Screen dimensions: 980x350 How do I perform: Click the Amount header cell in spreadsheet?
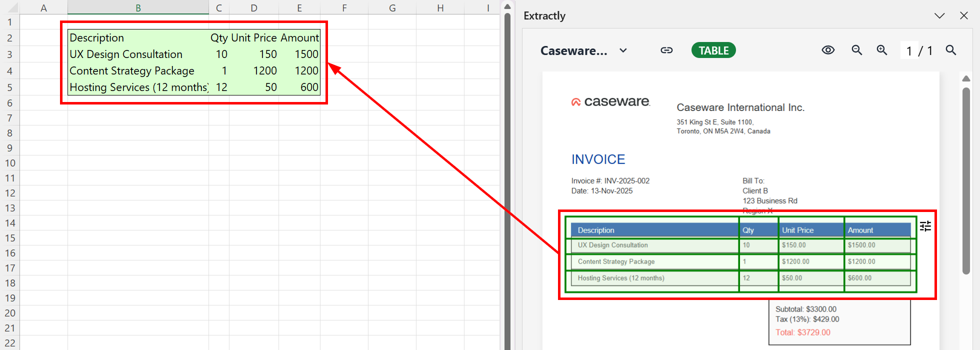[x=299, y=38]
